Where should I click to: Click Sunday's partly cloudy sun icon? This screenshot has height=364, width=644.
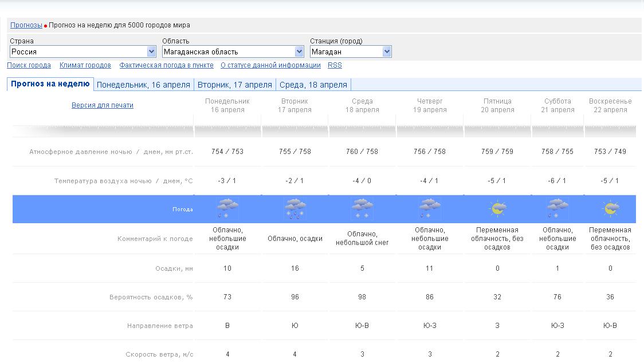tap(610, 209)
